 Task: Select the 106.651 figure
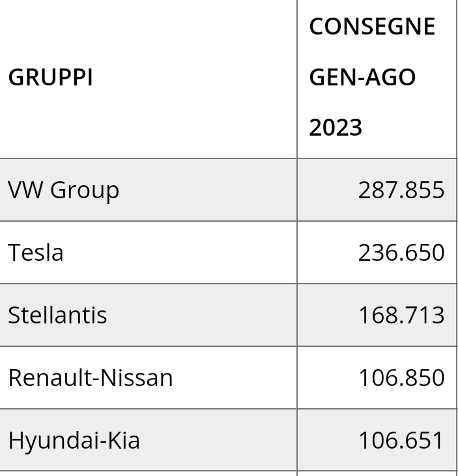tap(401, 441)
